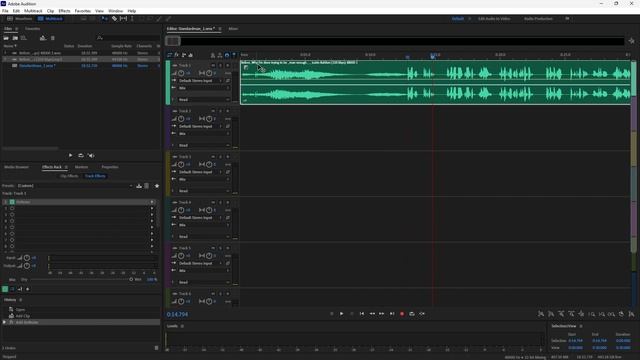
Task: Click the transport Fast Forward button
Action: (382, 314)
